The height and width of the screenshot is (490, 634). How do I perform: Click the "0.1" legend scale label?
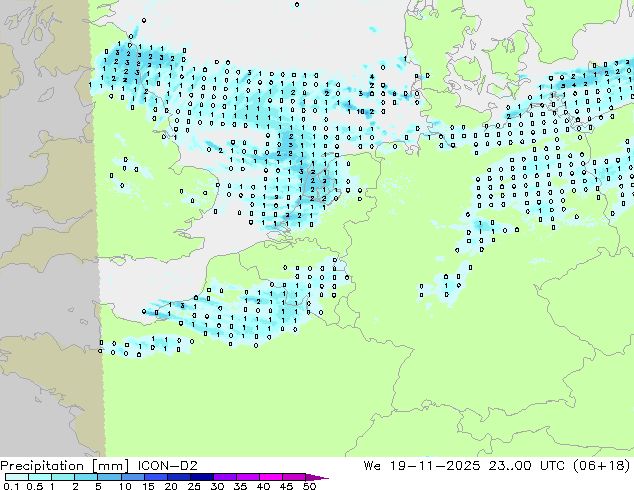11,486
